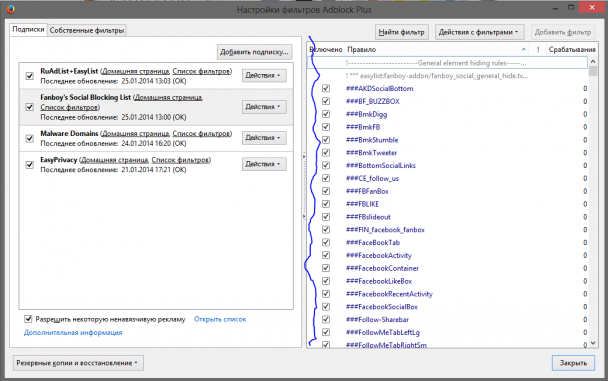Viewport: 608px width, 381px height.
Task: Open Резервные копии и восстановление menu
Action: [x=78, y=363]
